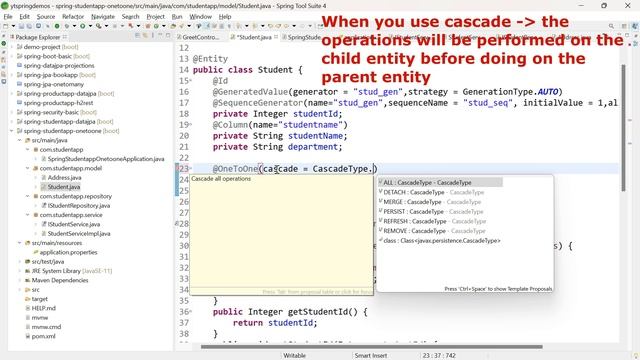Collapse the com.studentapp.service package
The width and height of the screenshot is (640, 360).
pos(28,215)
